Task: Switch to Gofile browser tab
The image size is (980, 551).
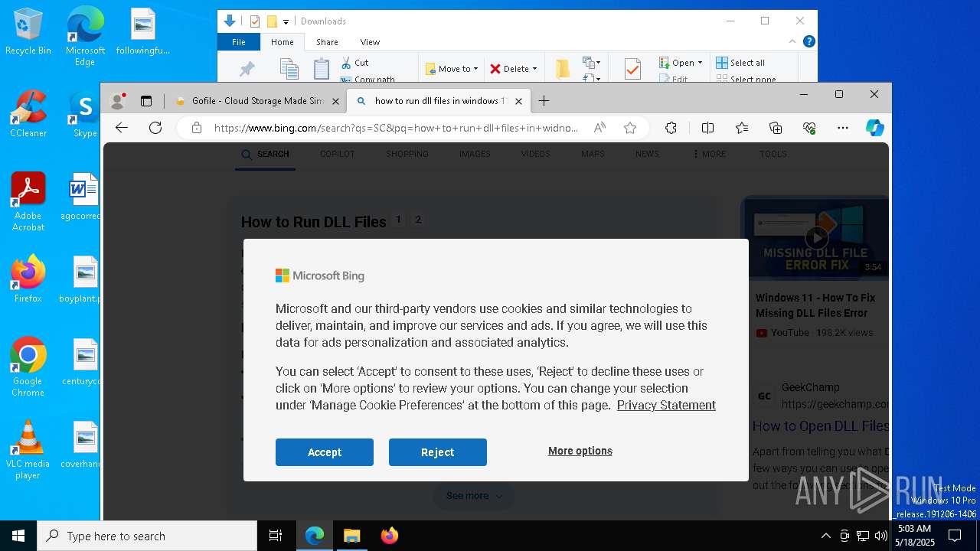Action: pos(258,101)
